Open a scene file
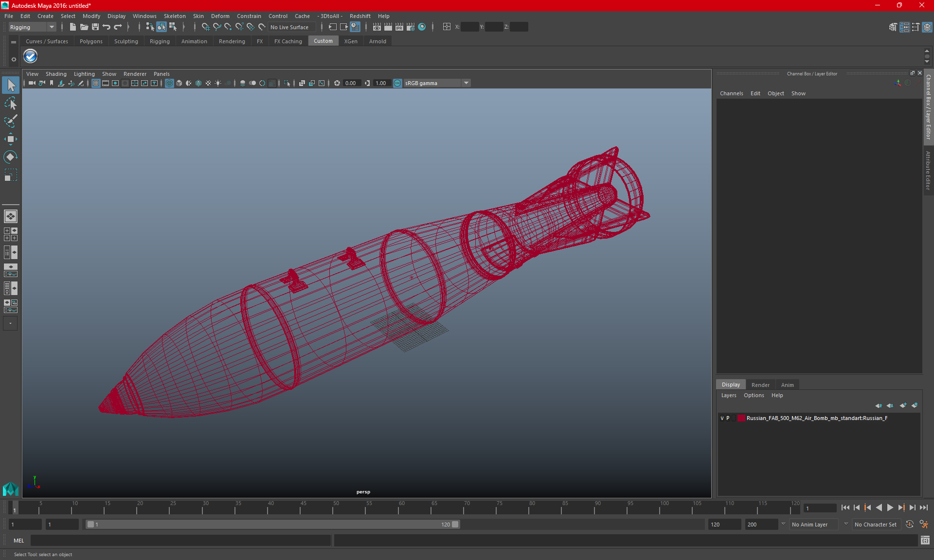This screenshot has width=934, height=560. point(84,27)
